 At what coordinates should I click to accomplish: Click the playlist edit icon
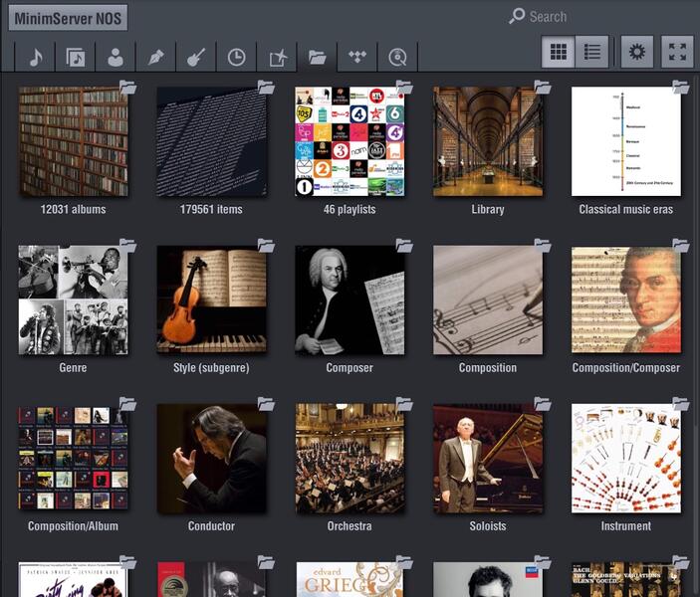coord(277,57)
